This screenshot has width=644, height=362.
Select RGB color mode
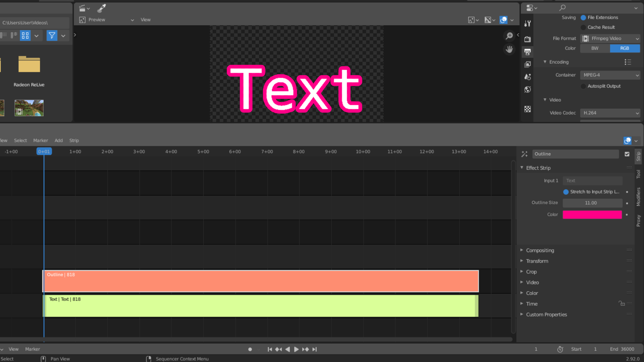[x=625, y=48]
